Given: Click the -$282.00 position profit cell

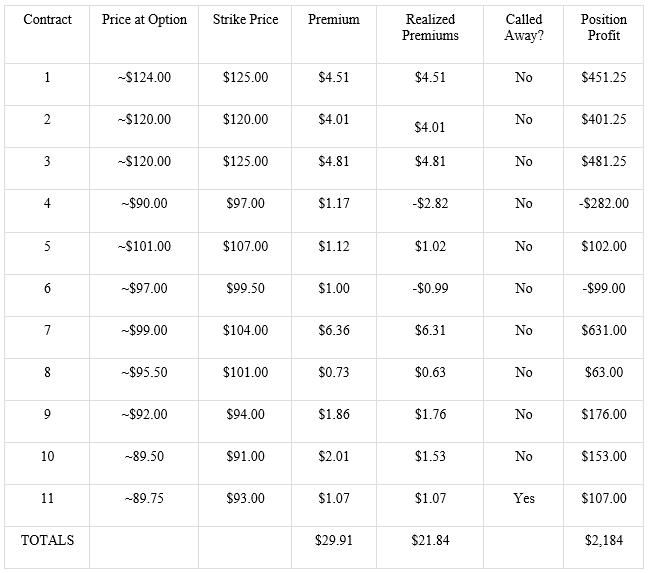Looking at the screenshot, I should pos(604,204).
